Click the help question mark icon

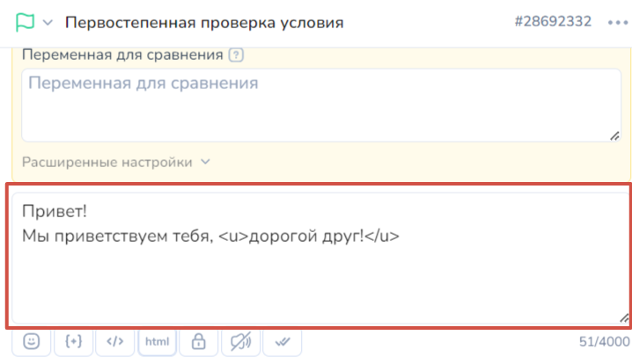pyautogui.click(x=235, y=55)
